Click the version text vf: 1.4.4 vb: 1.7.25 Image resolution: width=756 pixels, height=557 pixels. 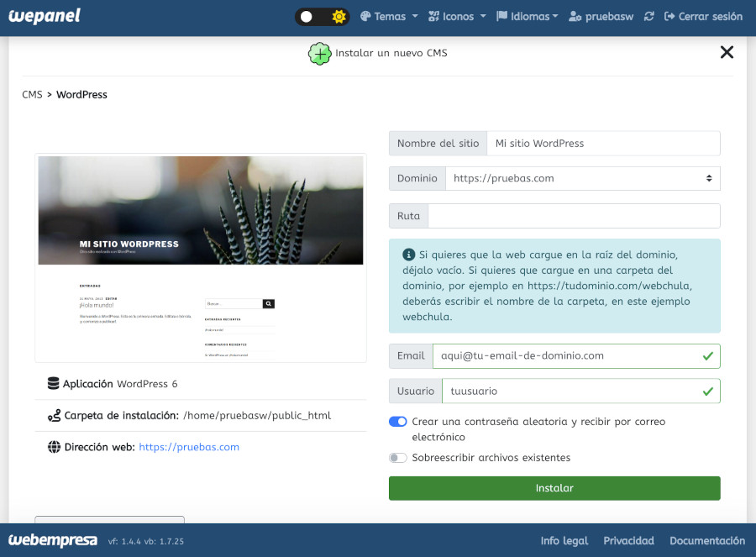click(x=146, y=542)
